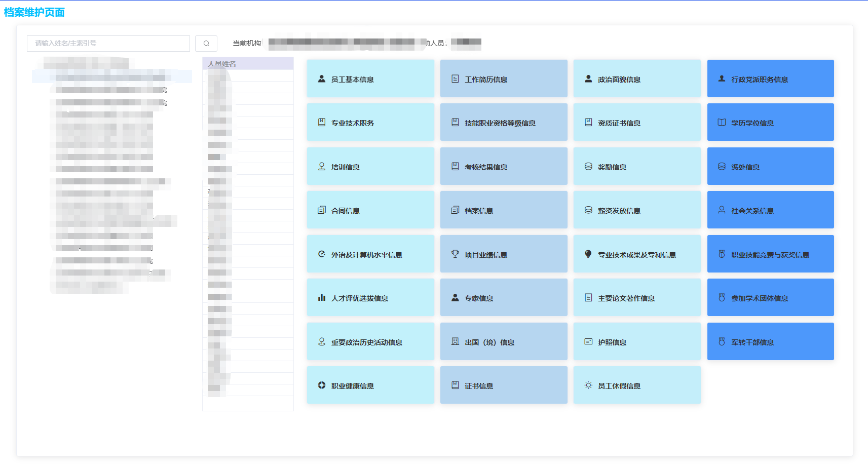Image resolution: width=868 pixels, height=466 pixels.
Task: Click the magnifier search button
Action: point(206,44)
